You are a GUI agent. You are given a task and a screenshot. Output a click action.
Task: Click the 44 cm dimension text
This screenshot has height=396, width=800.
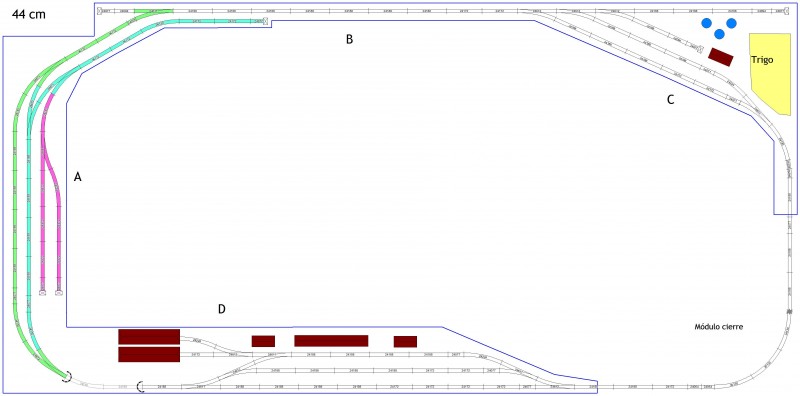29,15
